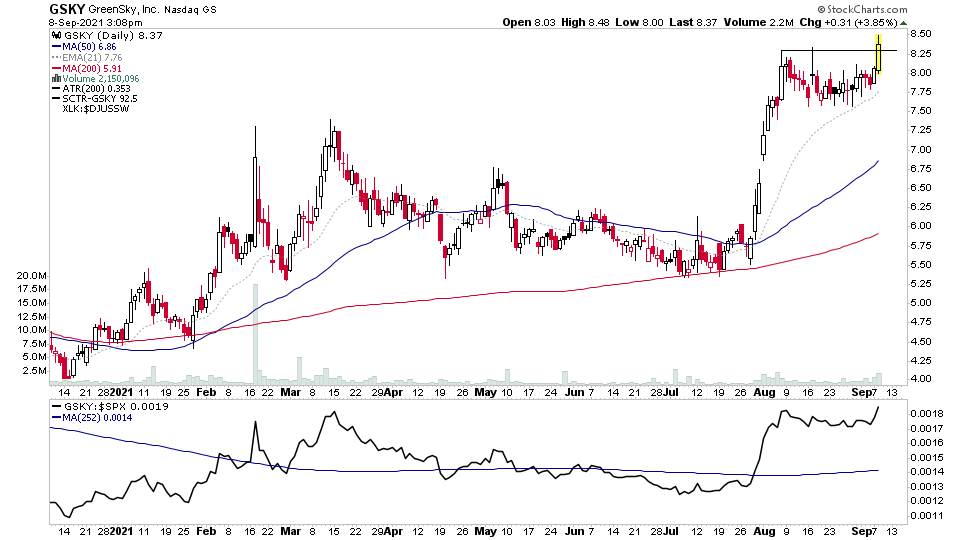Click the 8.50 price axis label

[x=920, y=34]
